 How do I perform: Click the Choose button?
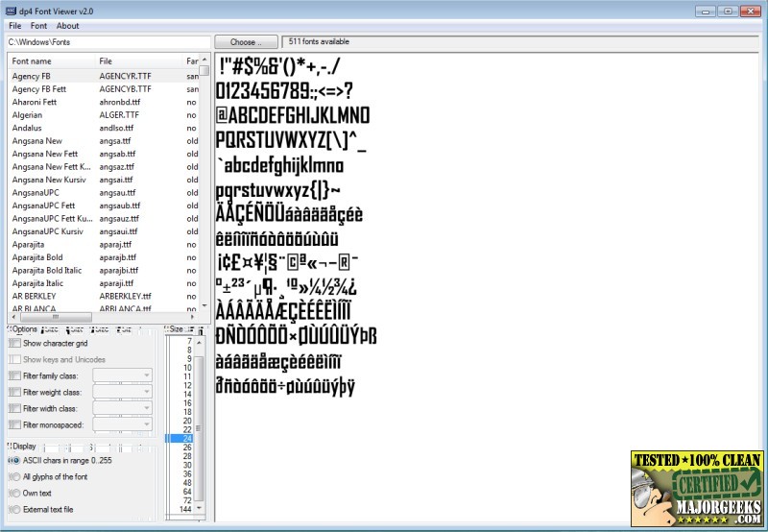[244, 42]
